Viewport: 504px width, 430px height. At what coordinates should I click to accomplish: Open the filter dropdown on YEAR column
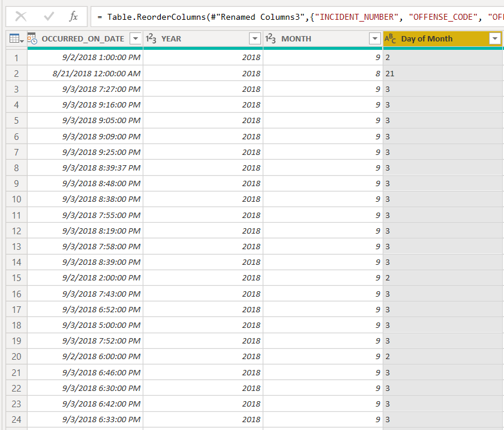click(254, 38)
